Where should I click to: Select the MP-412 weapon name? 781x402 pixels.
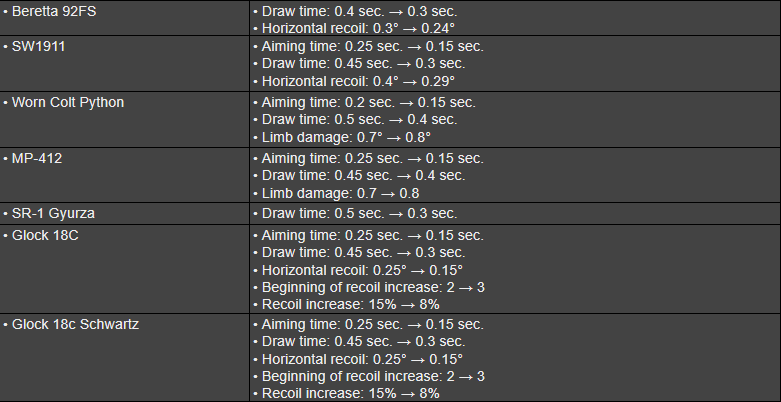37,159
